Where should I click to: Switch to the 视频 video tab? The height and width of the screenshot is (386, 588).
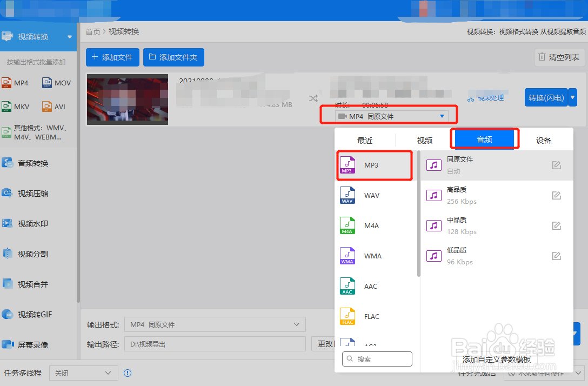424,141
